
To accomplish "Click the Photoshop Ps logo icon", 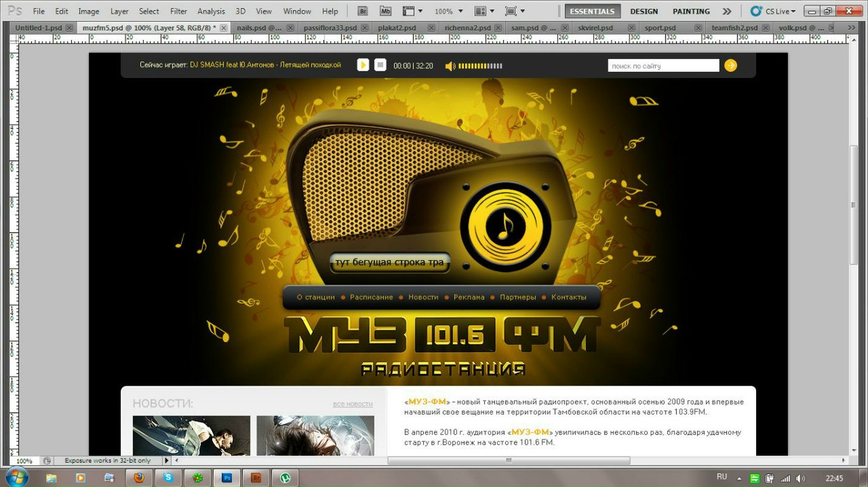I will (x=16, y=11).
